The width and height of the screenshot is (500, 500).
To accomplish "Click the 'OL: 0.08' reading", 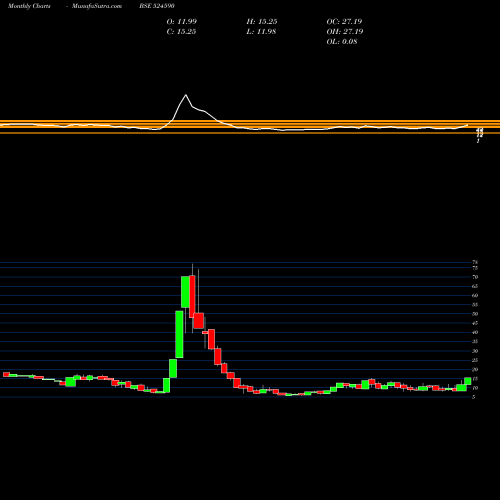I will [x=342, y=41].
